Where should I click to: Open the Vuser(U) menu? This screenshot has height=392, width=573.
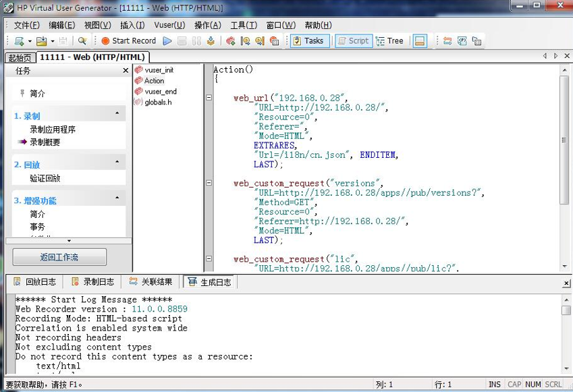[169, 25]
